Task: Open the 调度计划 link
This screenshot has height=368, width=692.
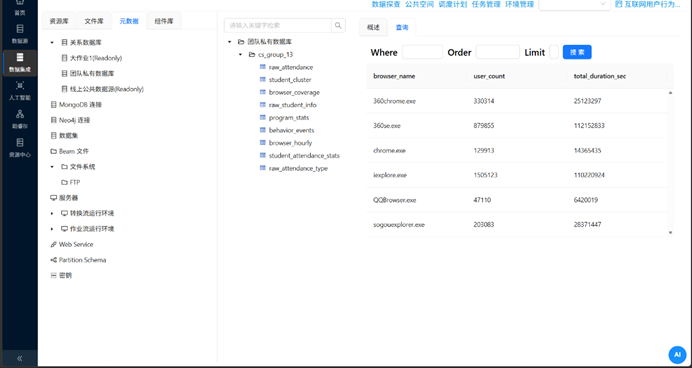Action: (x=453, y=4)
